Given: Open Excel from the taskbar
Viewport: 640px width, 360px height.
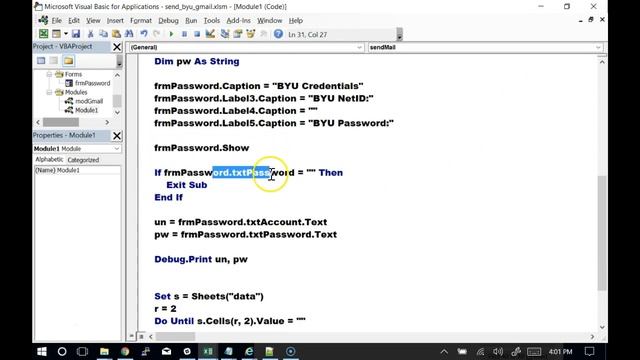Looking at the screenshot, I should [x=208, y=351].
